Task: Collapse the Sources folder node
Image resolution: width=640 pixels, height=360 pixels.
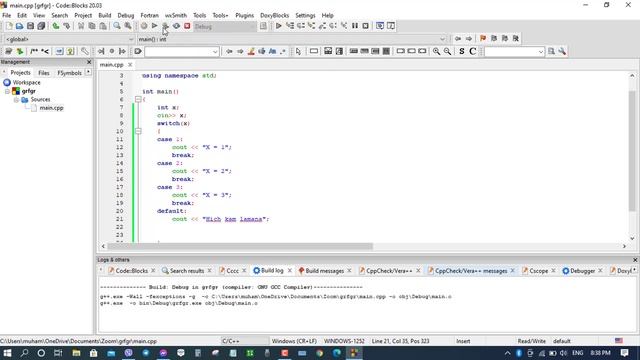Action: pos(16,100)
